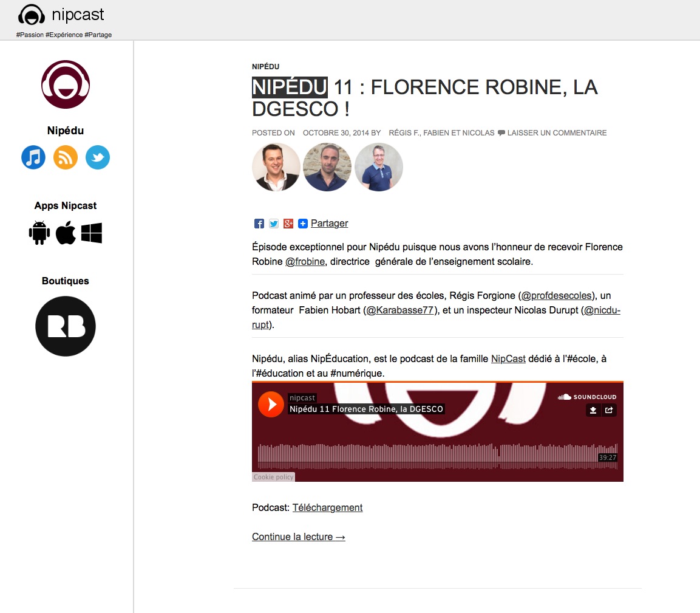This screenshot has height=613, width=700.
Task: Open the Android app icon
Action: tap(39, 233)
